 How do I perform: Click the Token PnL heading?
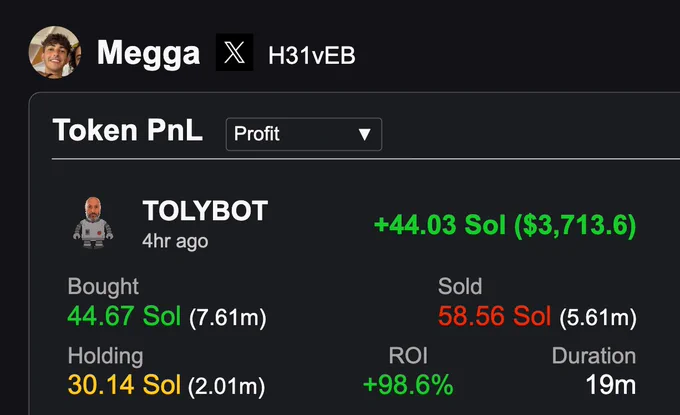point(128,130)
